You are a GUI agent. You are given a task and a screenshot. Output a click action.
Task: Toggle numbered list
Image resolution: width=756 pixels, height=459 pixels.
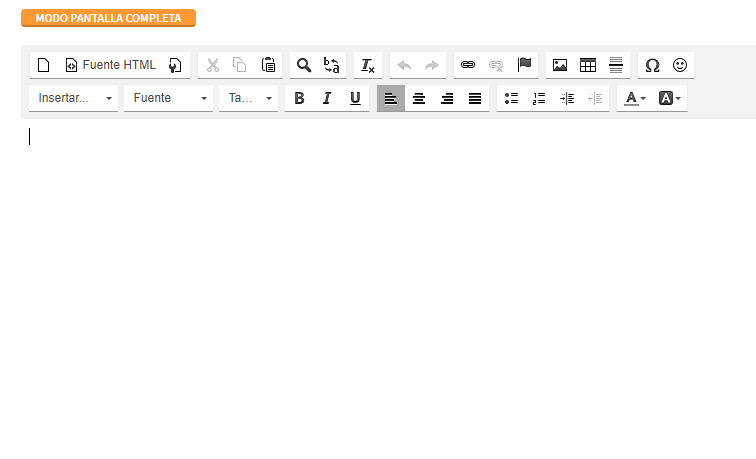539,98
